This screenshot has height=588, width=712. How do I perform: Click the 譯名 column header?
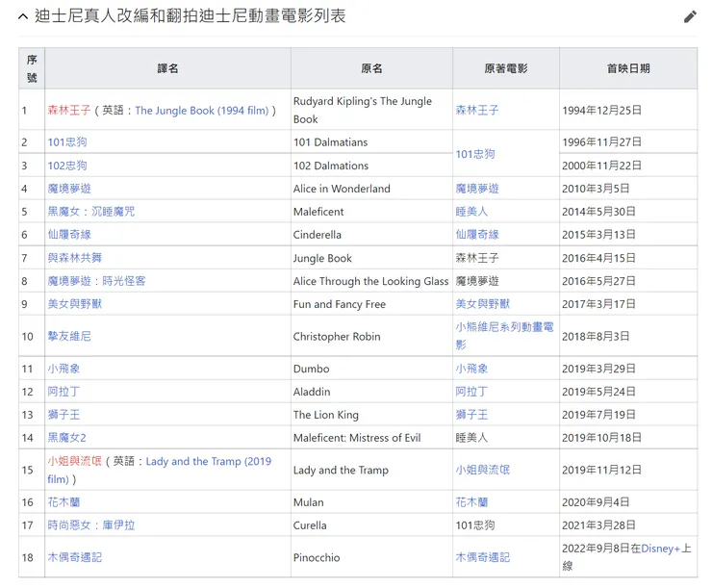click(167, 68)
